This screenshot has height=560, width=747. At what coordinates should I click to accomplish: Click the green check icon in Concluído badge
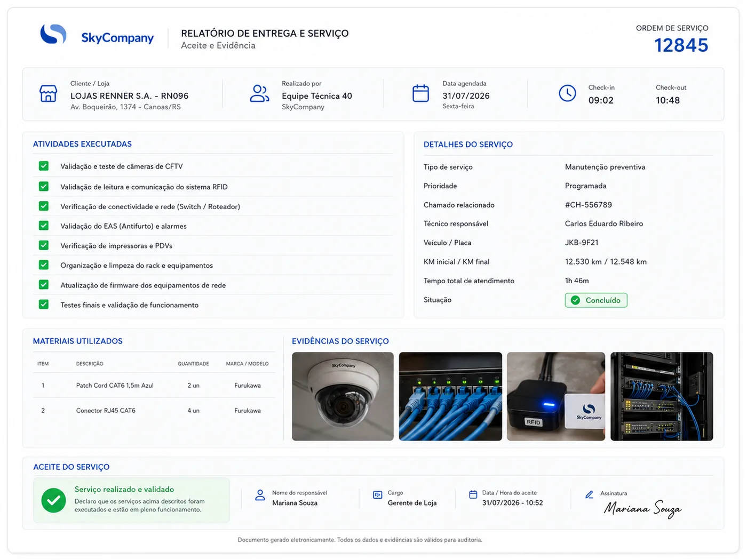[575, 300]
